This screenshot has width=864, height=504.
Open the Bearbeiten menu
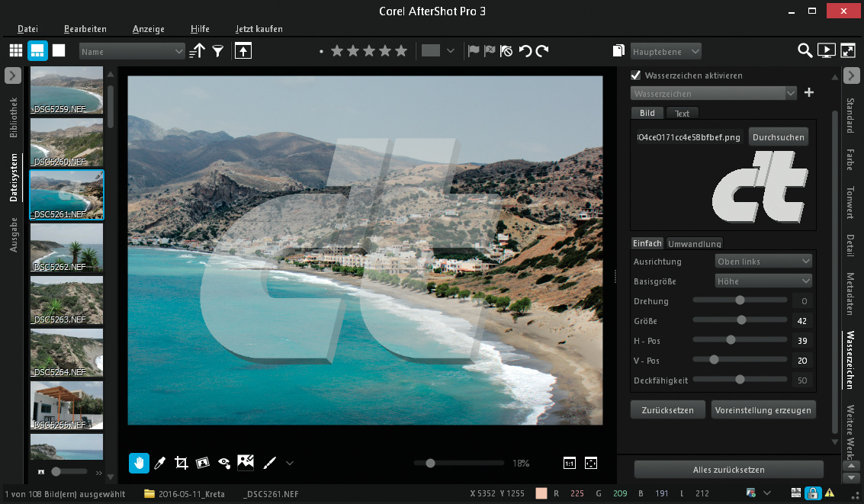click(x=85, y=29)
